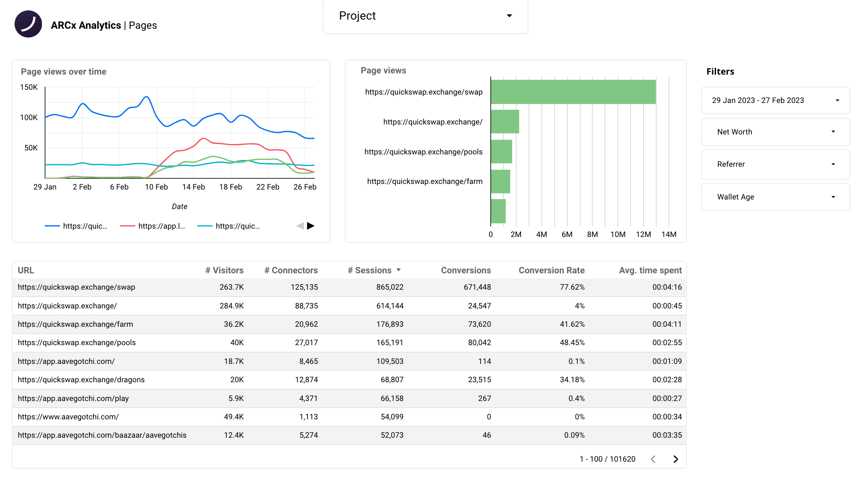Sort table by # Connectors header
This screenshot has width=868, height=482.
[291, 270]
